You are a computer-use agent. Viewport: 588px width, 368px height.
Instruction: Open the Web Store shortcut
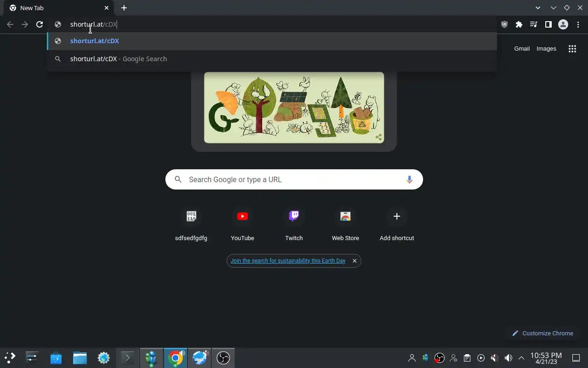pyautogui.click(x=345, y=224)
